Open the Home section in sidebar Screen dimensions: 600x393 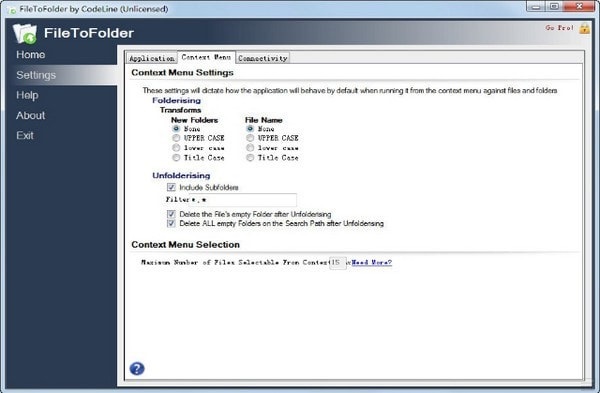point(31,55)
